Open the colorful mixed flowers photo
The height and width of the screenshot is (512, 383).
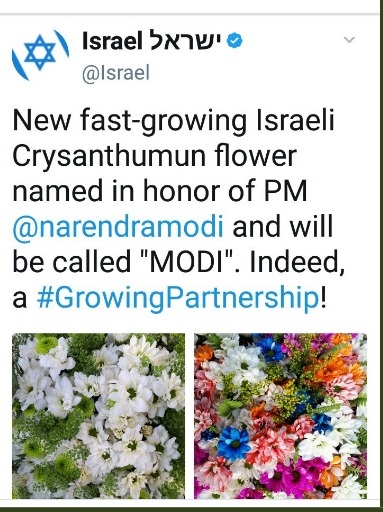[280, 416]
